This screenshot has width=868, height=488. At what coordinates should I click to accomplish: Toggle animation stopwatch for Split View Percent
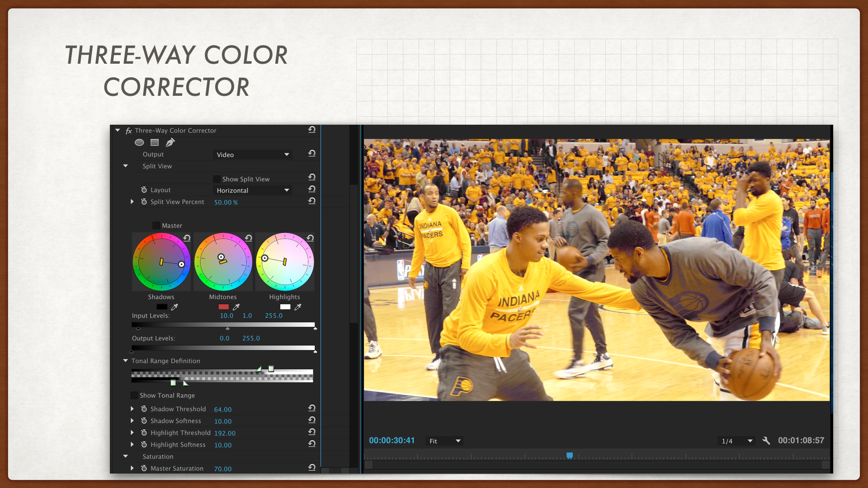point(144,202)
